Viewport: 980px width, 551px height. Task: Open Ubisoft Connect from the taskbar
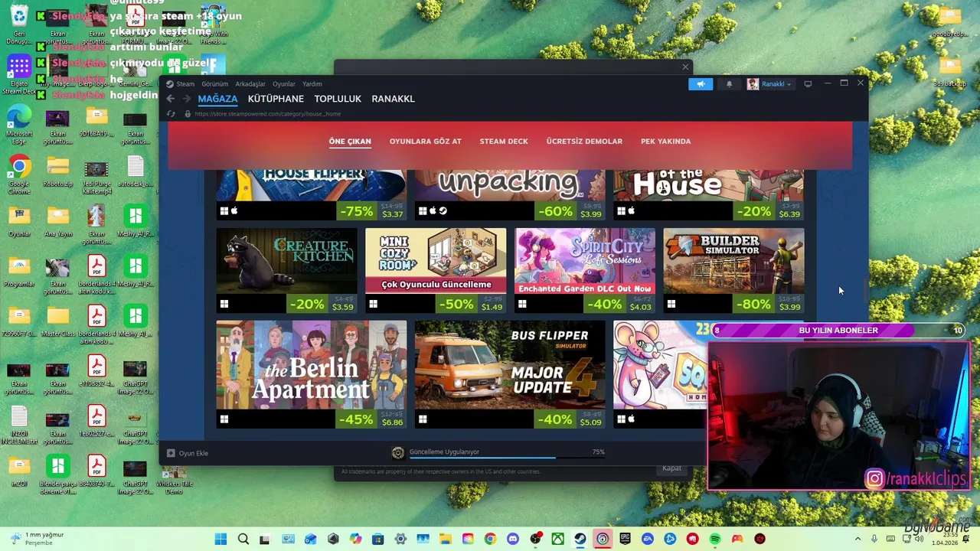[x=603, y=540]
